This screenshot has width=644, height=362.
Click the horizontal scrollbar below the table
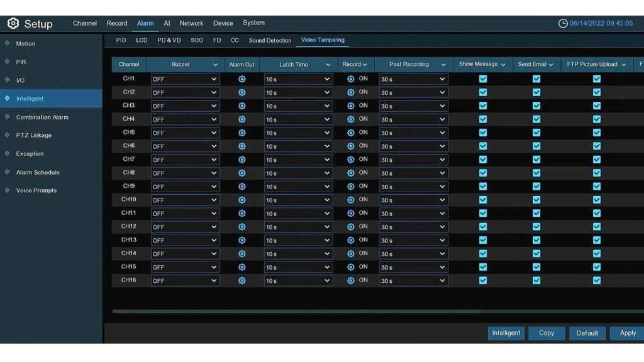tap(296, 310)
